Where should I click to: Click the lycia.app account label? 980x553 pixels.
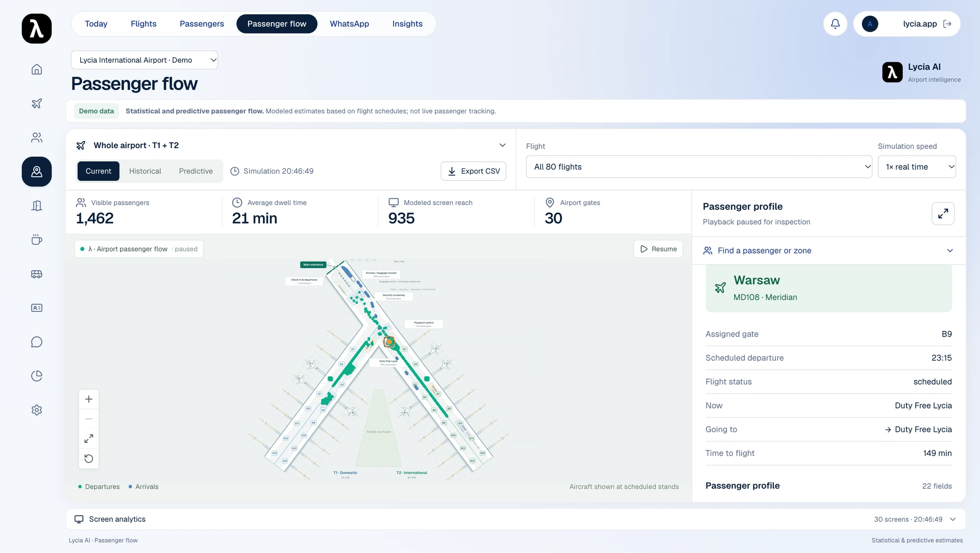920,24
